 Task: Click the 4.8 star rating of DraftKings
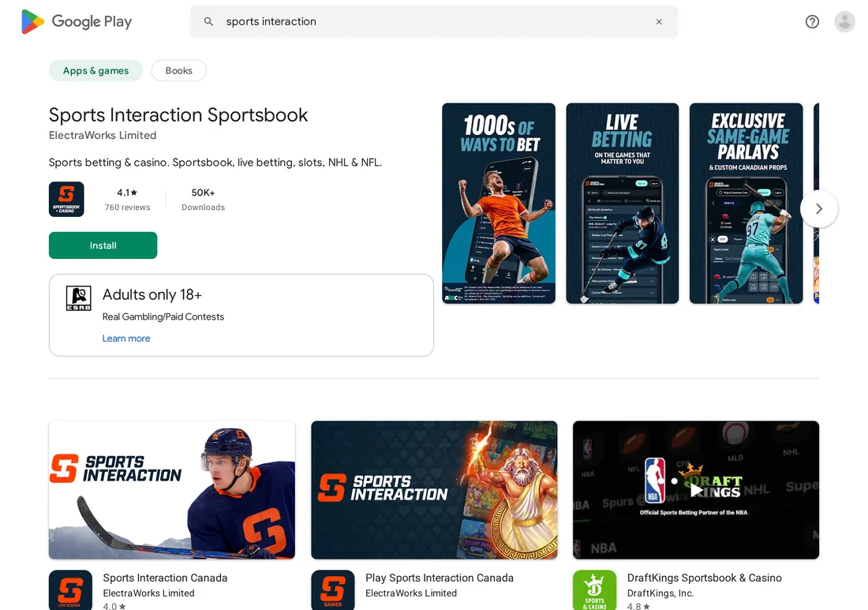638,605
